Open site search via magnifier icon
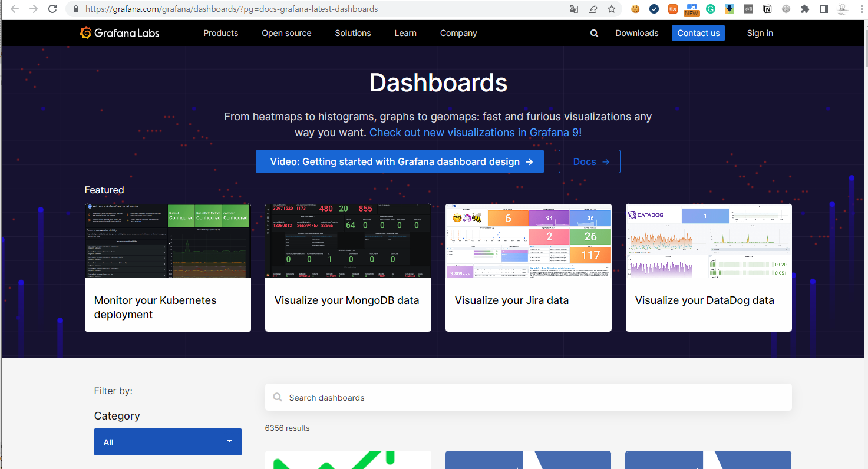The image size is (868, 469). 594,34
